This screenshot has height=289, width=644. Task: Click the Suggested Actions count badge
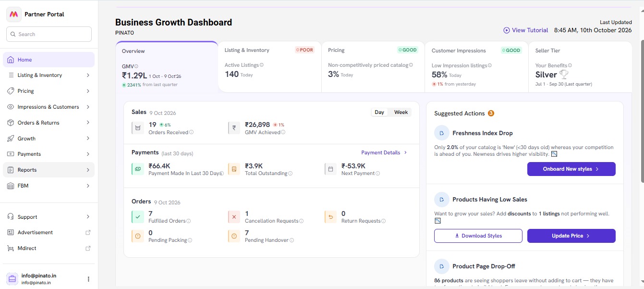(x=491, y=113)
